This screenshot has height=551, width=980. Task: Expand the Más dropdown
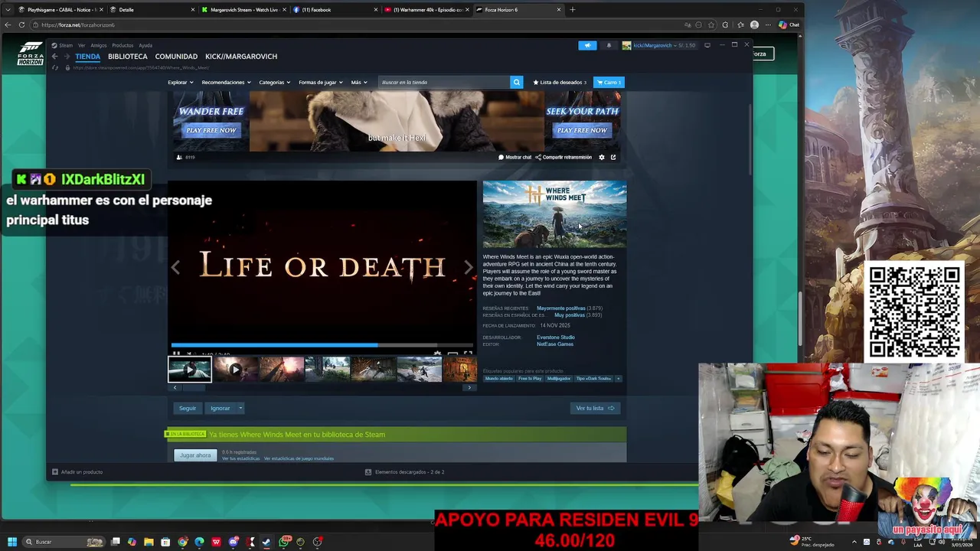coord(359,82)
